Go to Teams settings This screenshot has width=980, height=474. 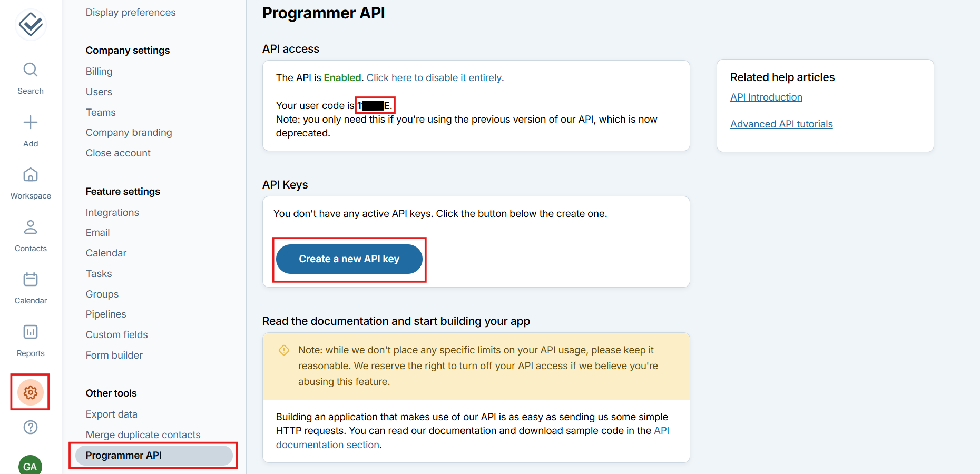pos(101,112)
